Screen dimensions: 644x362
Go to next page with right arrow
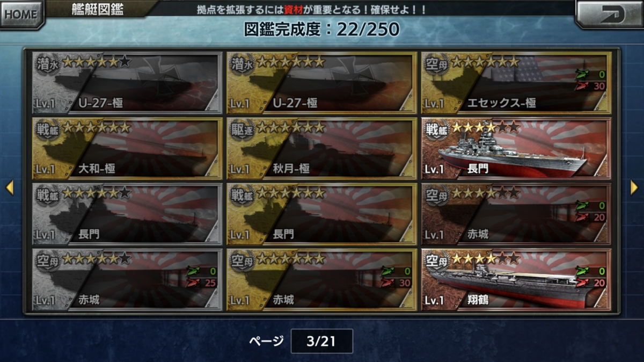[634, 187]
